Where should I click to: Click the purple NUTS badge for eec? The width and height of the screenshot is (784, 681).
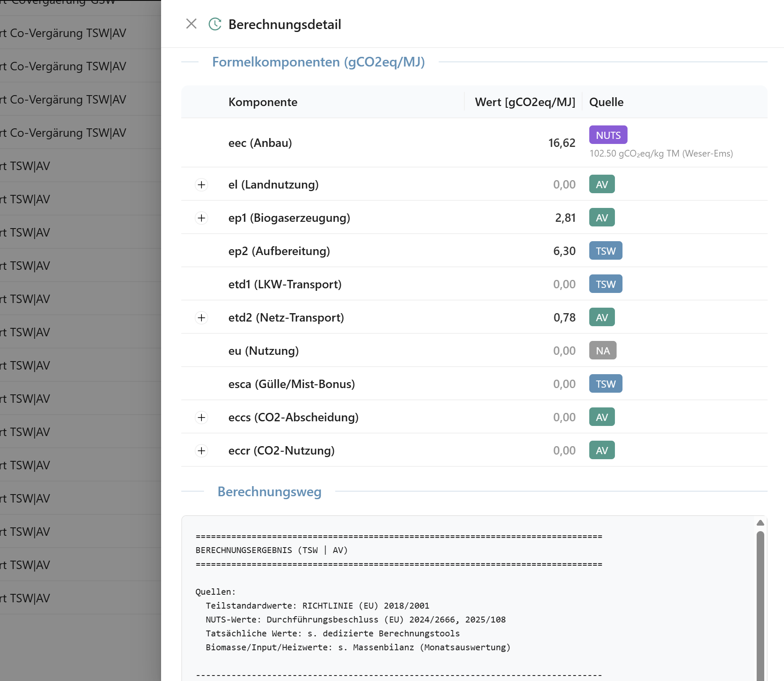608,135
